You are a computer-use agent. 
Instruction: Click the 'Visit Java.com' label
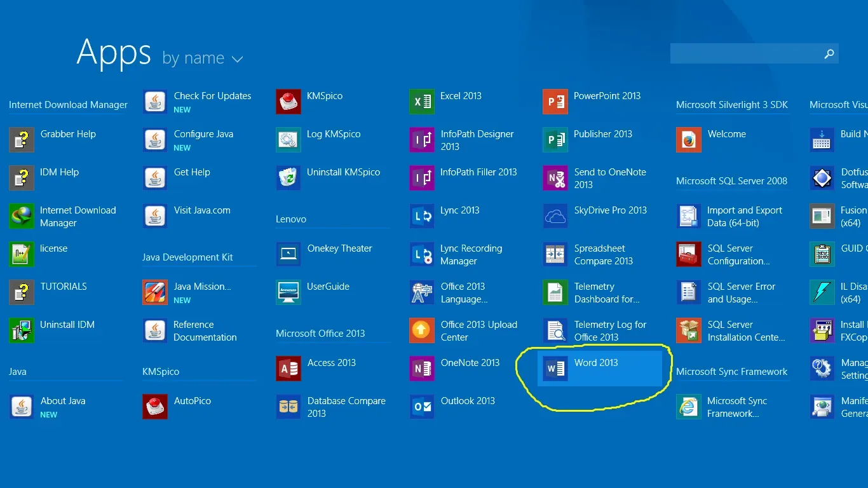[202, 210]
